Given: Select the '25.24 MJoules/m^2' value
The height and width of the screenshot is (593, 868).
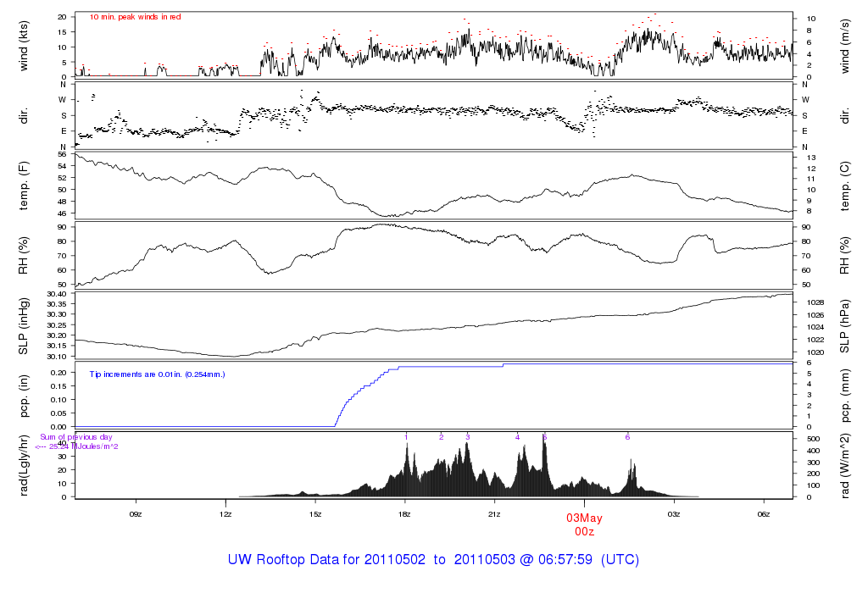Looking at the screenshot, I should pyautogui.click(x=84, y=446).
